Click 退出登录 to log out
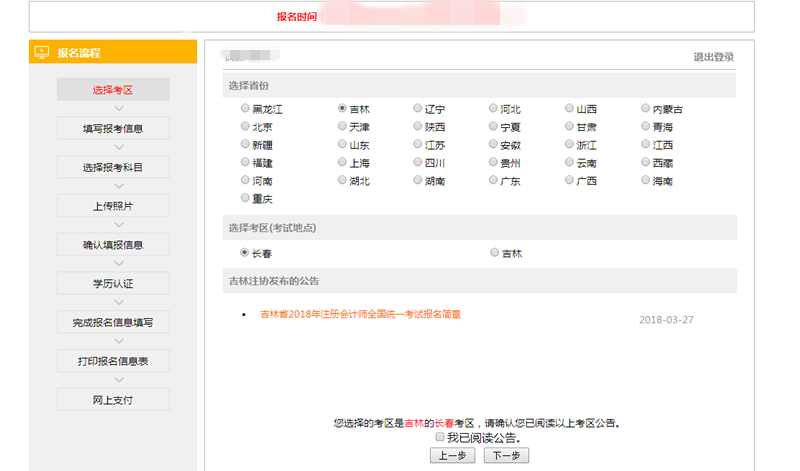This screenshot has height=471, width=800. click(713, 57)
